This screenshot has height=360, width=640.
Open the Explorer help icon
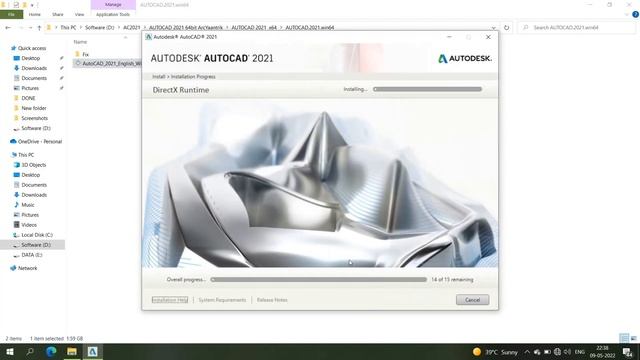pyautogui.click(x=635, y=14)
